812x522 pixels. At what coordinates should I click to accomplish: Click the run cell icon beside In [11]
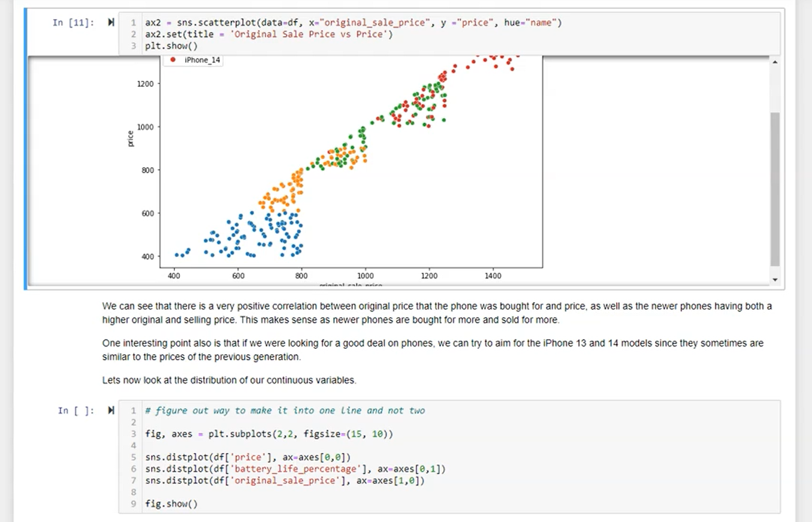click(111, 23)
